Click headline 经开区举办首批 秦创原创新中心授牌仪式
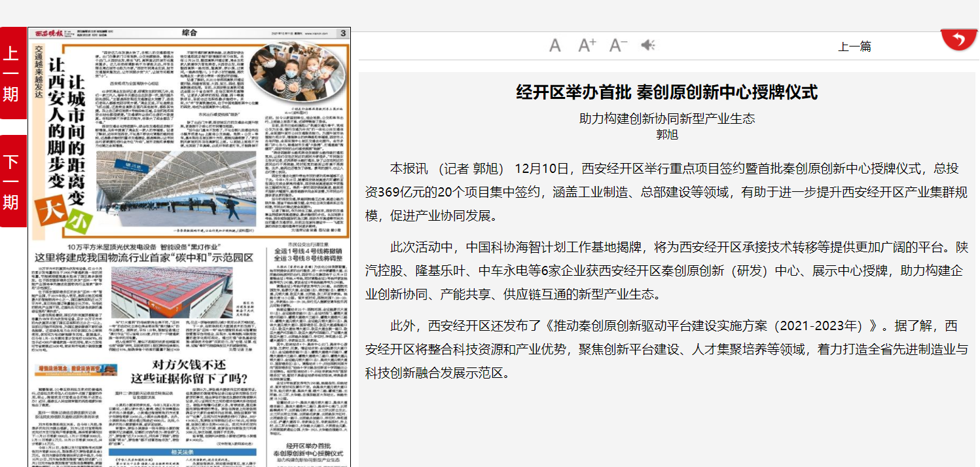This screenshot has height=467, width=980. 667,92
